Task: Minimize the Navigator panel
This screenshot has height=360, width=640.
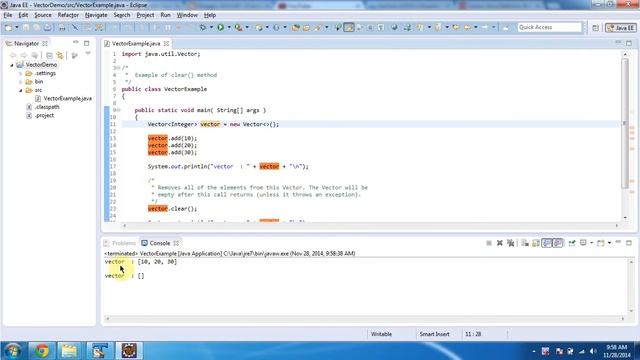Action: point(76,42)
